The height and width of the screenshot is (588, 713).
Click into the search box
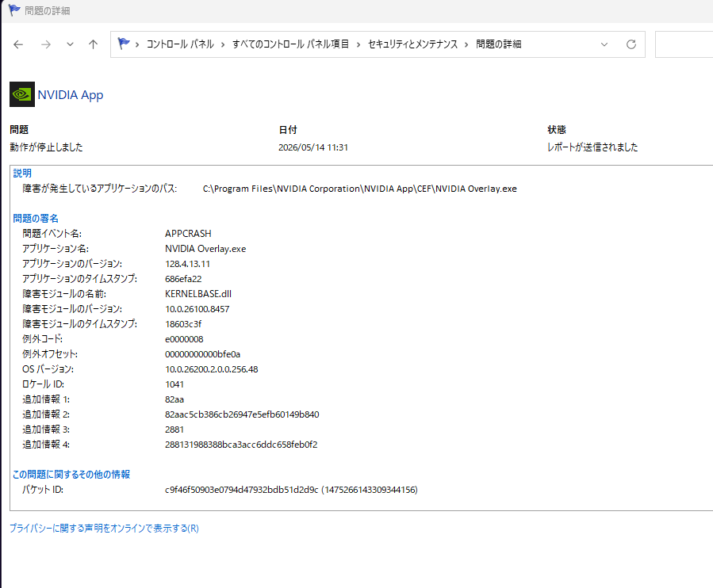(684, 44)
